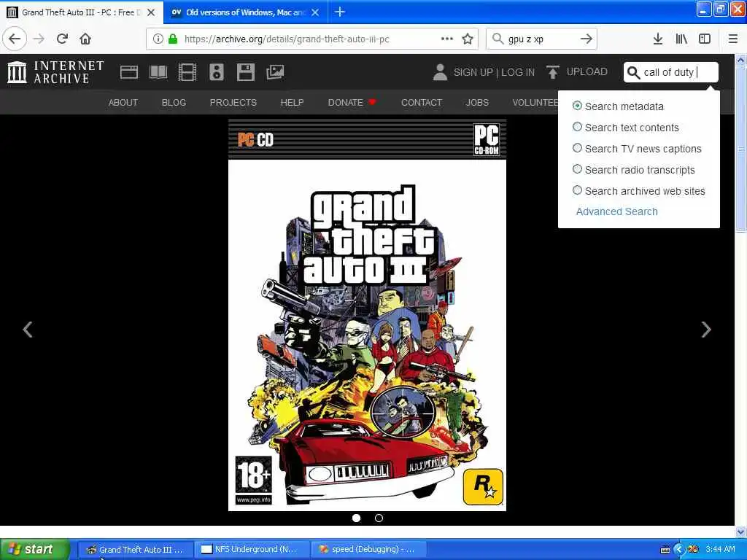Expand hidden system tray icons arrow

point(679,550)
